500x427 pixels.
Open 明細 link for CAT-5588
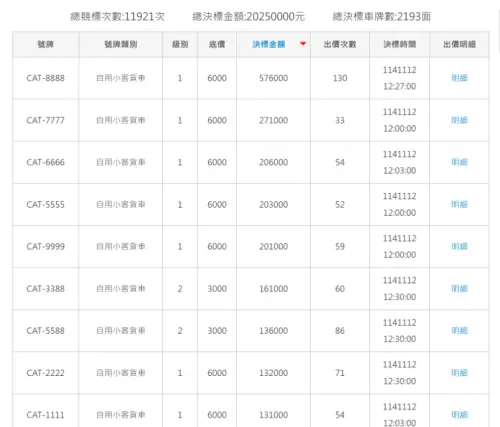click(x=459, y=331)
